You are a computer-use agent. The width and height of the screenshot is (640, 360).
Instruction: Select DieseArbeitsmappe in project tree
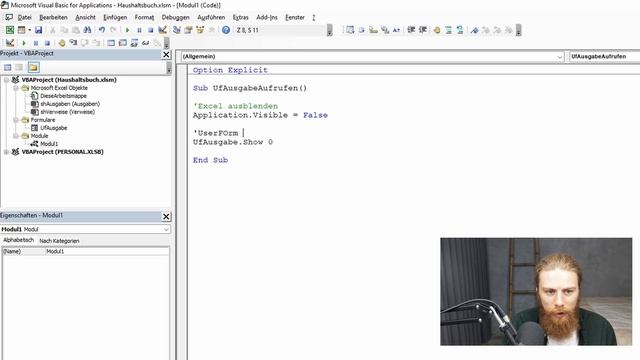click(63, 96)
